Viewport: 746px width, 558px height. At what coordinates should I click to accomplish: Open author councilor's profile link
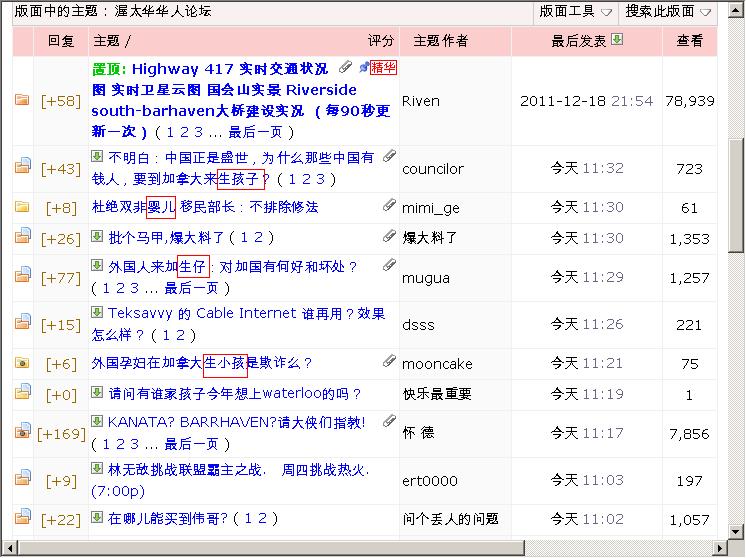point(432,169)
